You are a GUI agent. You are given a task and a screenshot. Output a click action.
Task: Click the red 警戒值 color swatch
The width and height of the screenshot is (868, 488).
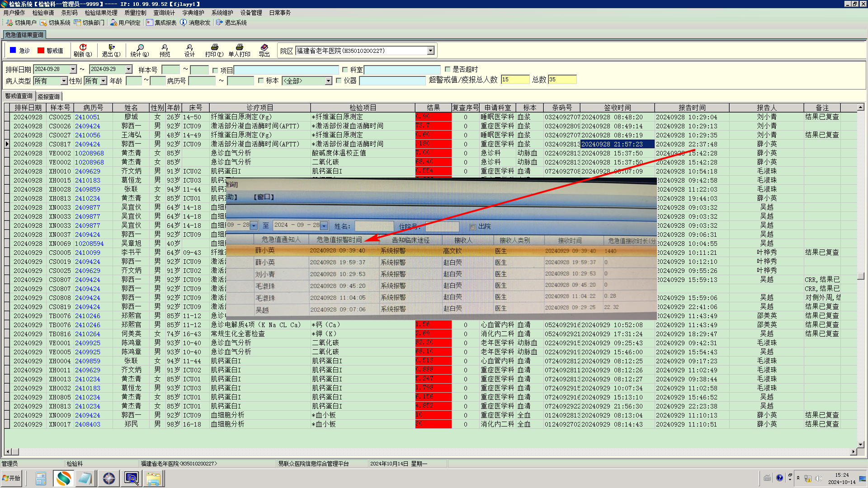[x=41, y=51]
